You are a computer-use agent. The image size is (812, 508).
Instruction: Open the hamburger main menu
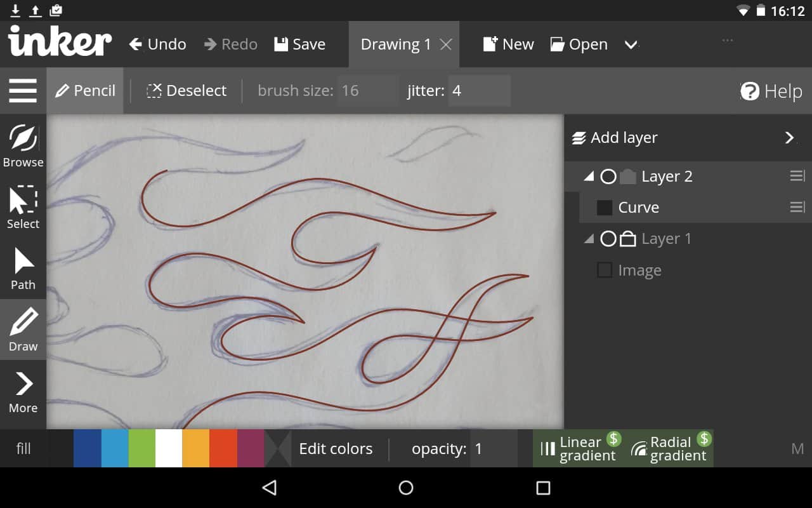(x=23, y=91)
